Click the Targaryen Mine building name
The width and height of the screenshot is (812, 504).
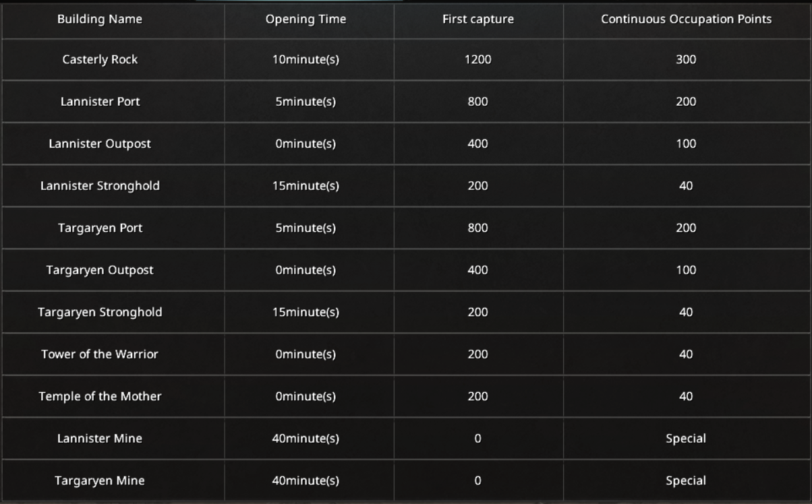coord(100,480)
